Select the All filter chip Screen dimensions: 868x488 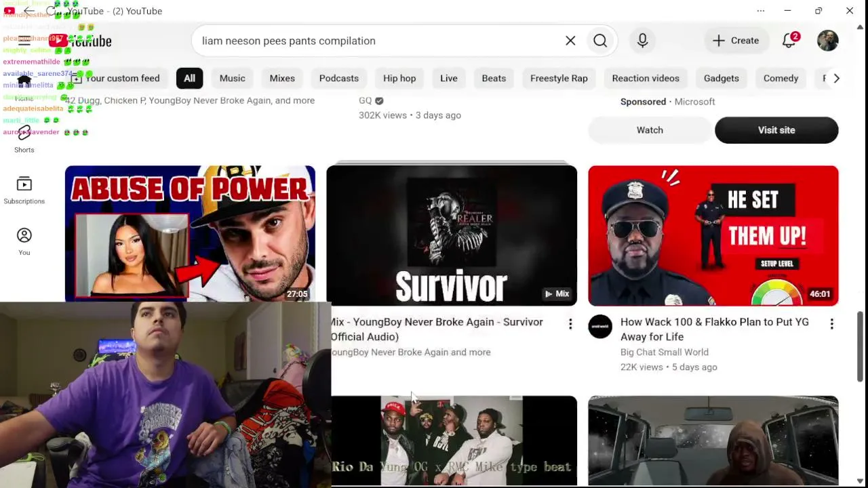pos(189,78)
